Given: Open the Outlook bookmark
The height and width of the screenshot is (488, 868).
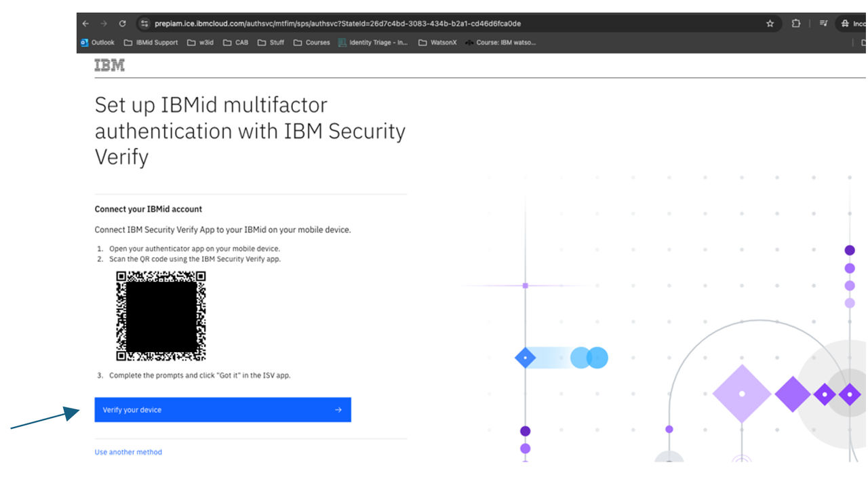Looking at the screenshot, I should point(98,43).
